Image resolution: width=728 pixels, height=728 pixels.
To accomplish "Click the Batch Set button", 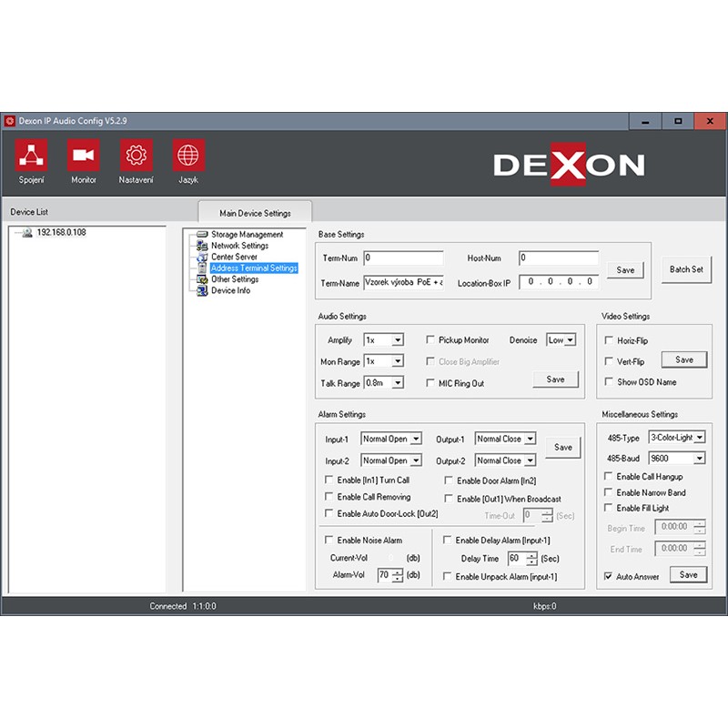I will click(686, 269).
